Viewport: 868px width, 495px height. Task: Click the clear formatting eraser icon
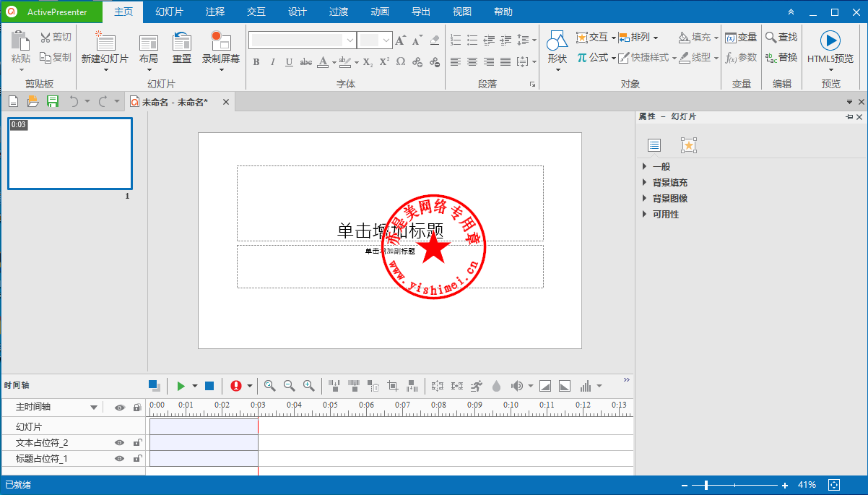[x=434, y=40]
